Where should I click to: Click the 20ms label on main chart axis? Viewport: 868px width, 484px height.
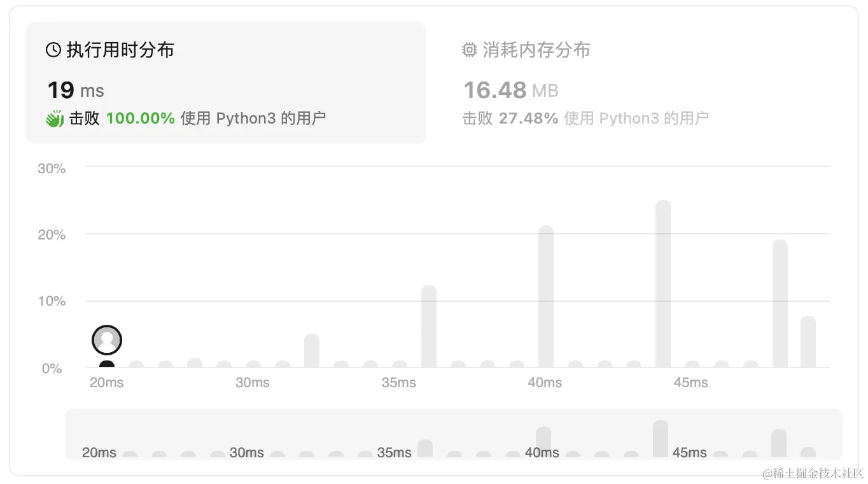coord(107,383)
